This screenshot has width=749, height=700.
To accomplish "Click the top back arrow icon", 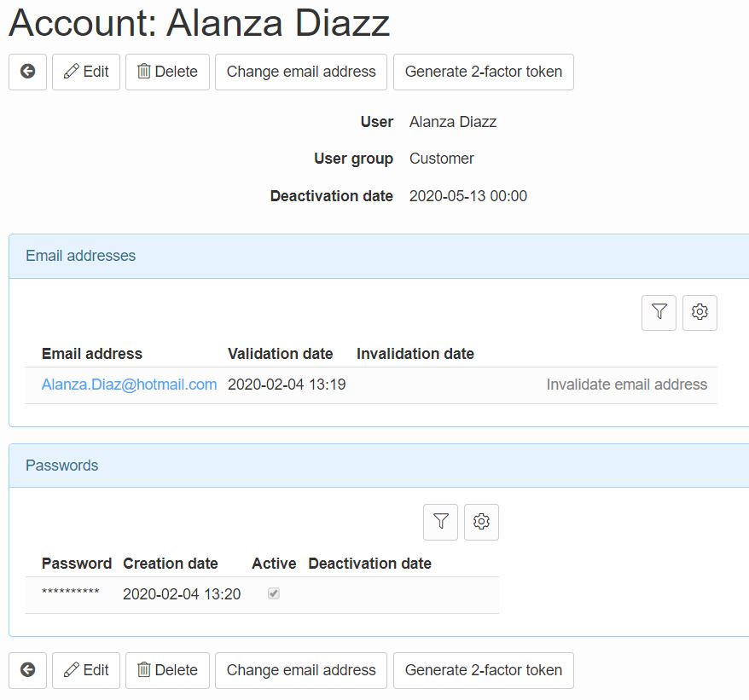I will pos(27,72).
